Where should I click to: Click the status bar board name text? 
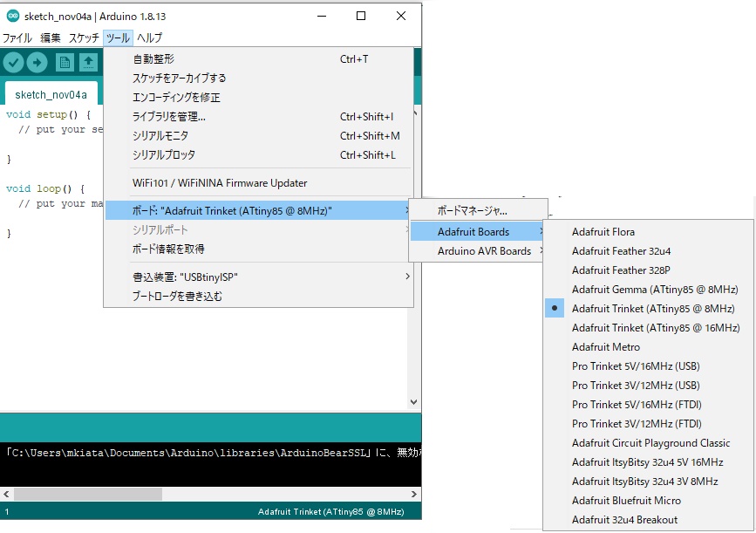coord(330,512)
